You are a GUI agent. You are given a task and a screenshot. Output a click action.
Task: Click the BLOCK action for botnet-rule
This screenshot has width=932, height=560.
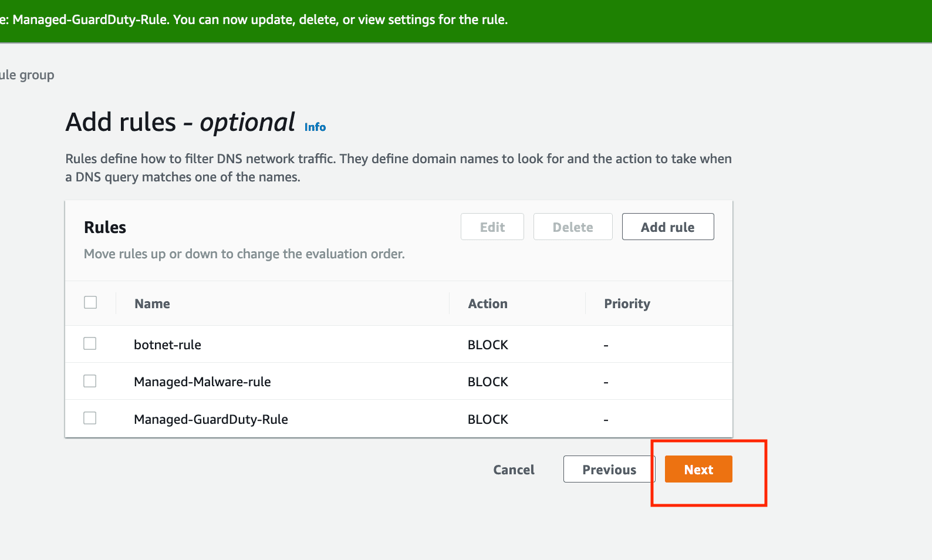pos(488,345)
